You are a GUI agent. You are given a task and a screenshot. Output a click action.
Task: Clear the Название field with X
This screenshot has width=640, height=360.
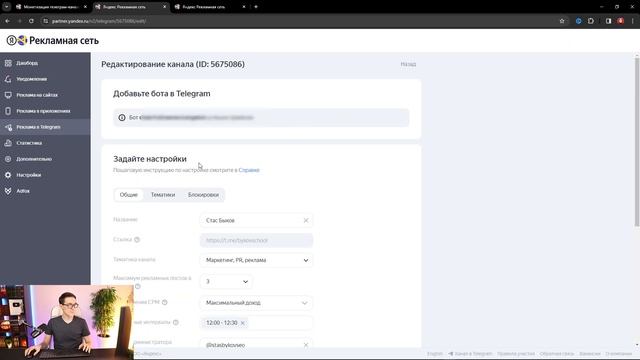[306, 220]
